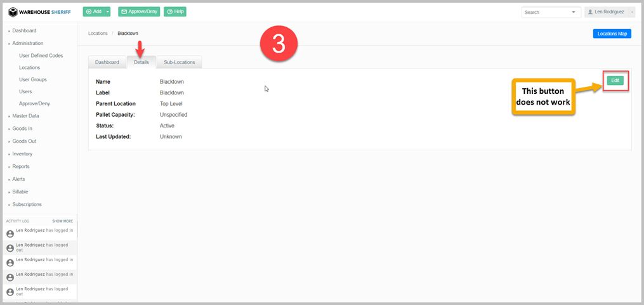The image size is (644, 305).
Task: Click Show More in activity log
Action: (62, 221)
